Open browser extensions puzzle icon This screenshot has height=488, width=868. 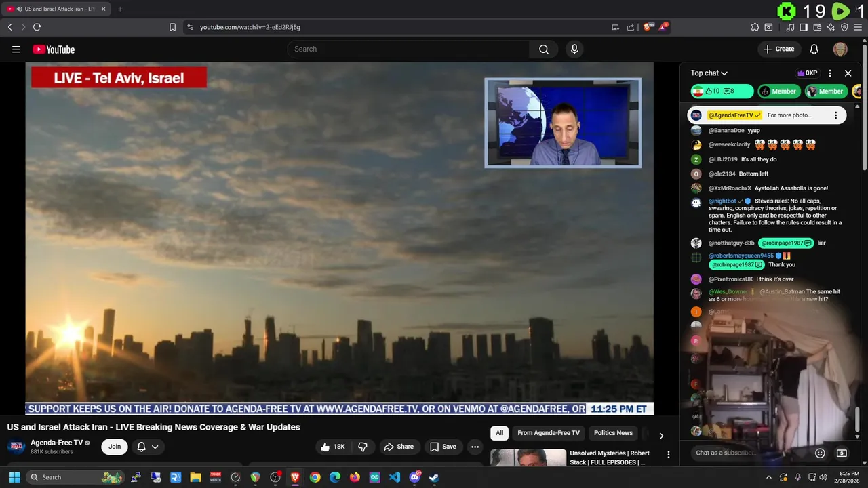[x=755, y=27]
